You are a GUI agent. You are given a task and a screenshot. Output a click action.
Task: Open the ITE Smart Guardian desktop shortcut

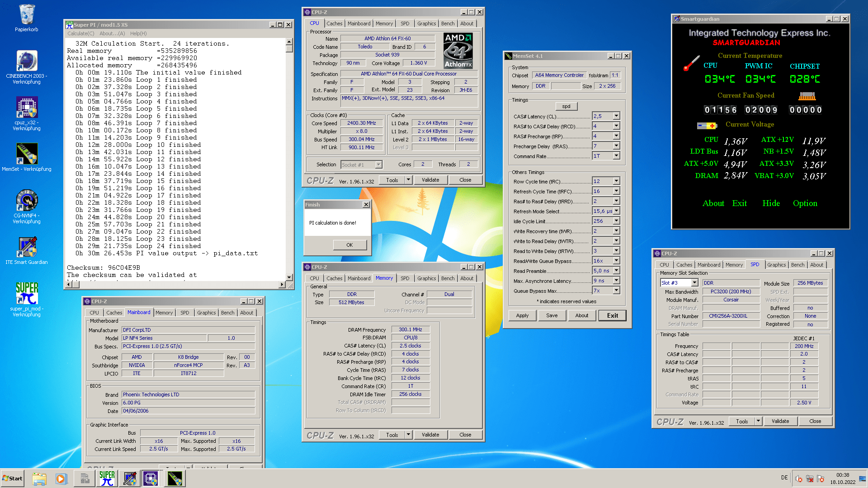click(x=26, y=248)
